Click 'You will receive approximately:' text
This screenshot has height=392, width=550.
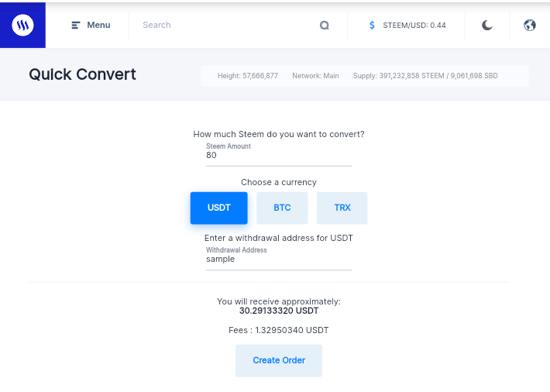[x=279, y=301]
